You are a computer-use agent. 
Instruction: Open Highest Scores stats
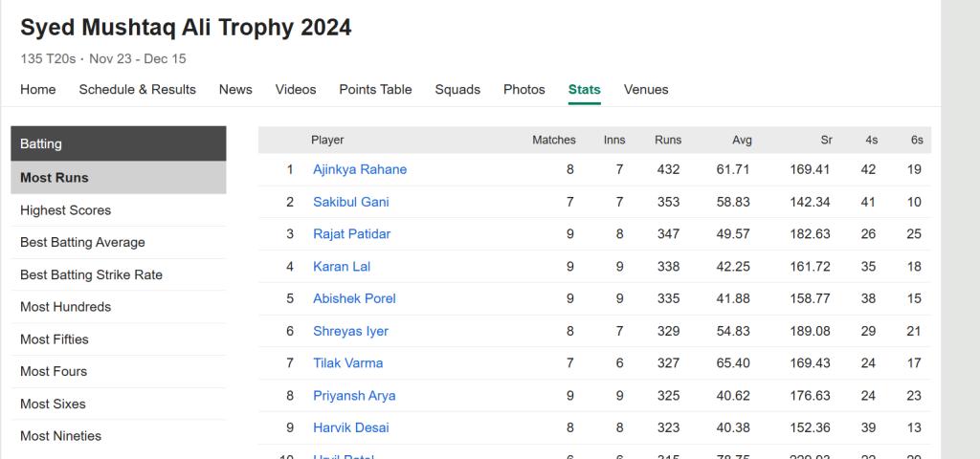(118, 210)
